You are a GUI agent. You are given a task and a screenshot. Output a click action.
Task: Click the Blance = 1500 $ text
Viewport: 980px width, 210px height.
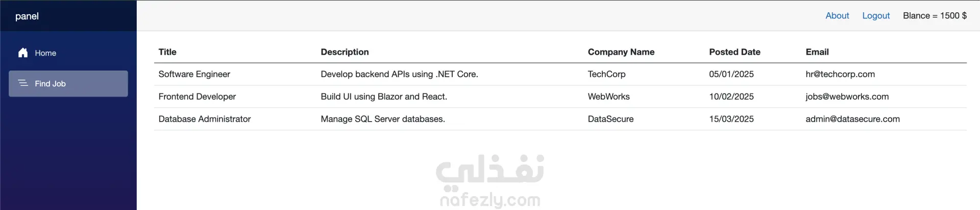pos(935,16)
